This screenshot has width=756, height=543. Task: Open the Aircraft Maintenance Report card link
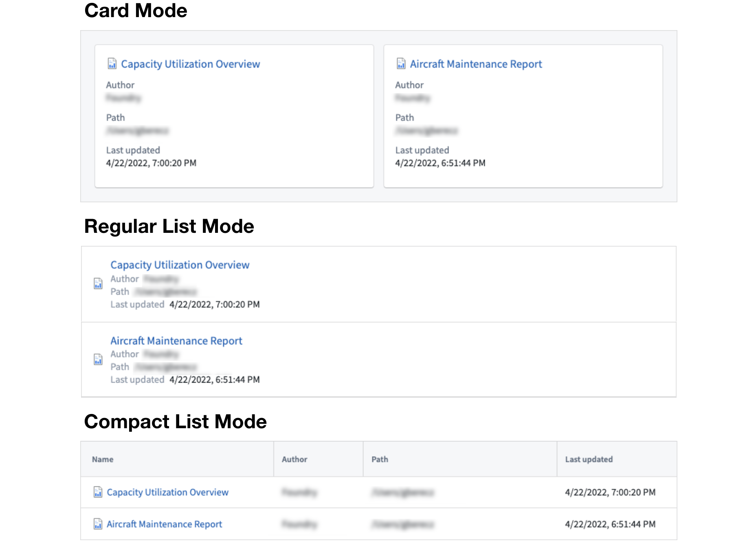pyautogui.click(x=476, y=64)
